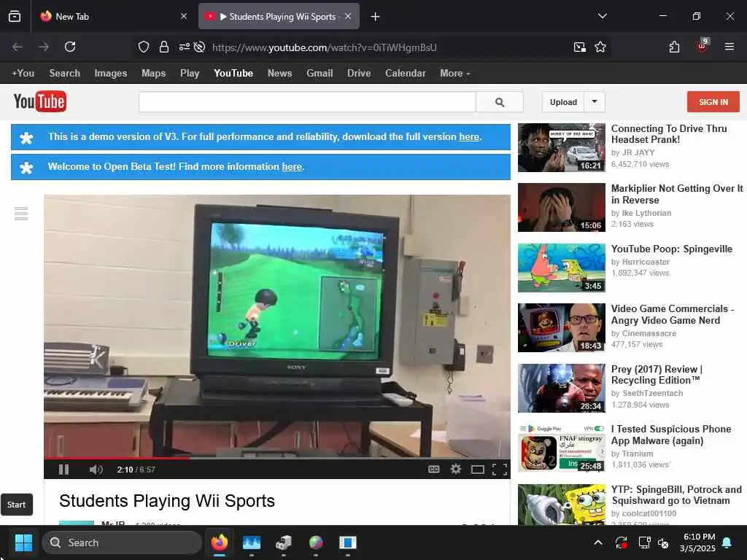Open Video Game Commercials AVGN title
747x560 pixels.
point(672,314)
